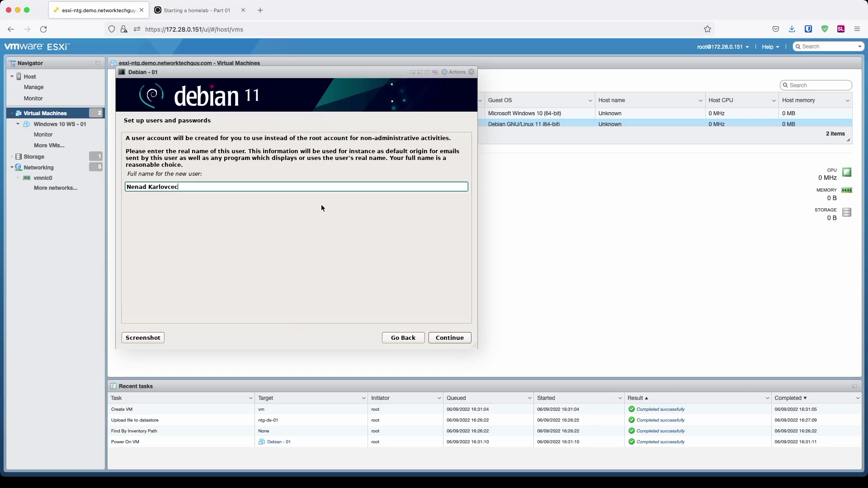Open the Help dropdown menu
868x488 pixels.
coord(770,47)
